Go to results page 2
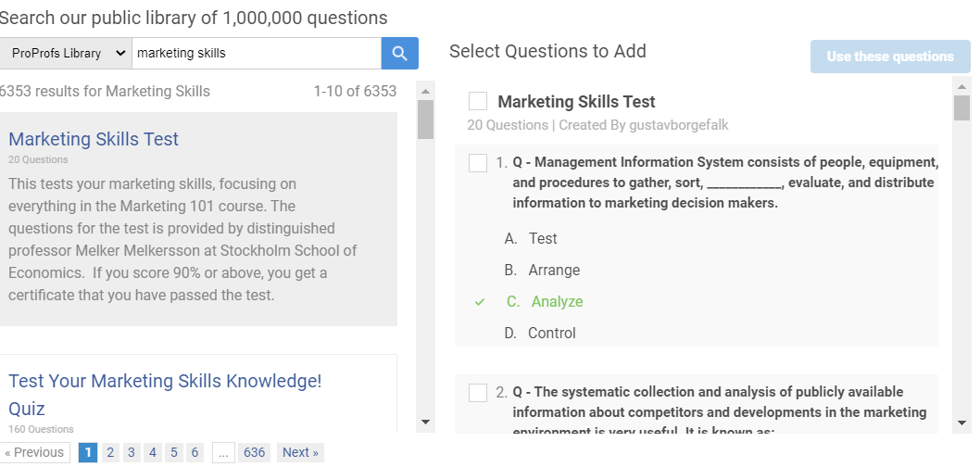 pyautogui.click(x=110, y=452)
